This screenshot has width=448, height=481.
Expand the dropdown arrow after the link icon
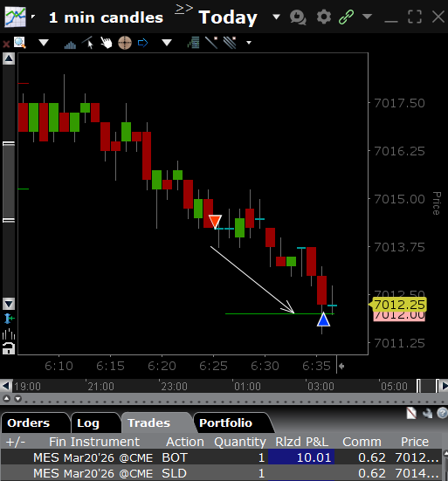pos(367,17)
